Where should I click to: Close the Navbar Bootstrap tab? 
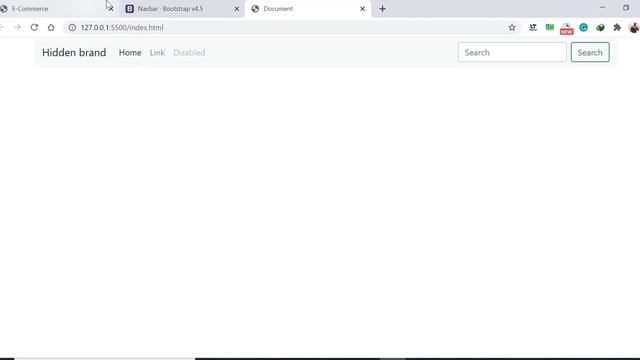click(x=236, y=9)
